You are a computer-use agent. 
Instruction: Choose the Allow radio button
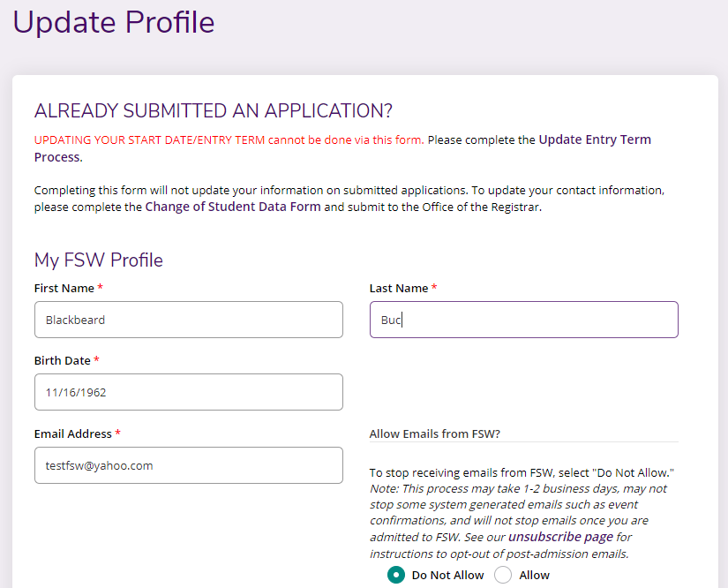pos(503,575)
